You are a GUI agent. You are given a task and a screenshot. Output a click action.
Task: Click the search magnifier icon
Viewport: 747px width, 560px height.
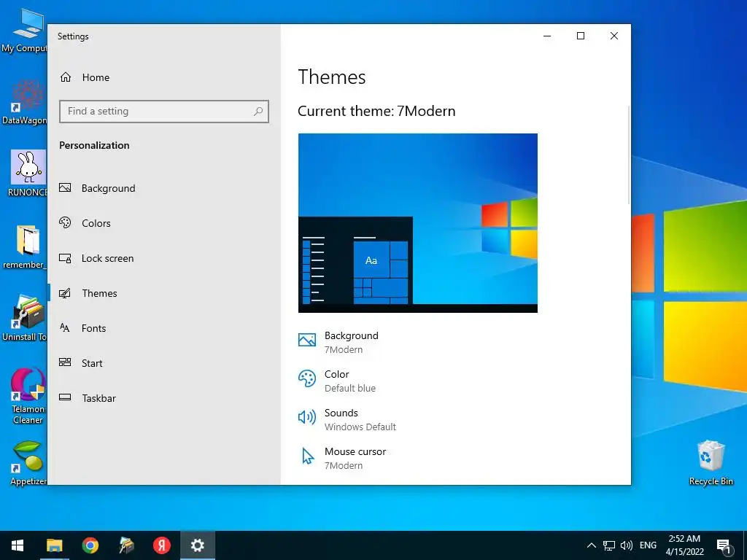tap(258, 112)
